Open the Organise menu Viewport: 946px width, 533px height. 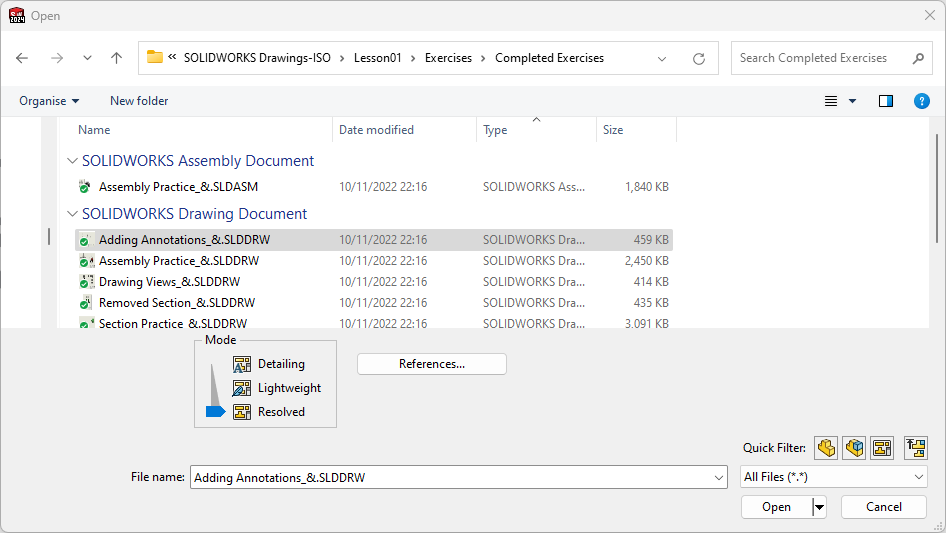click(x=49, y=101)
